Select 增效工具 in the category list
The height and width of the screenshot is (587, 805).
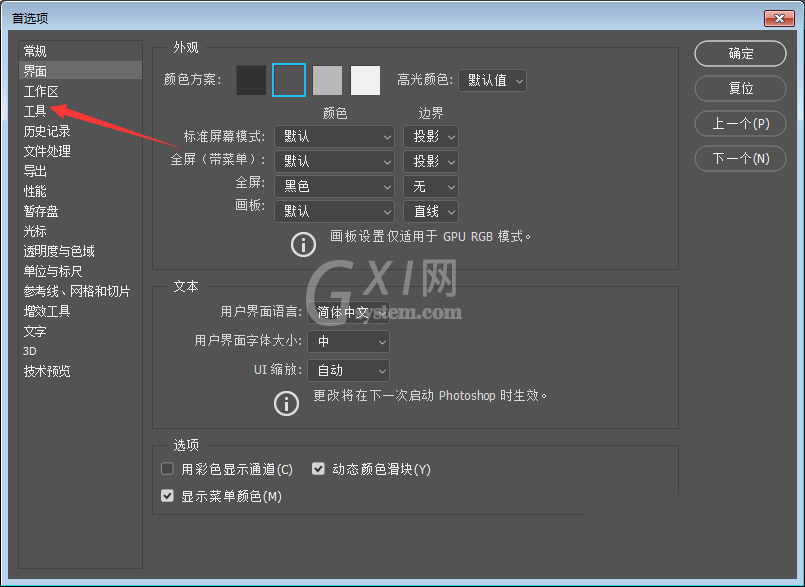point(81,311)
